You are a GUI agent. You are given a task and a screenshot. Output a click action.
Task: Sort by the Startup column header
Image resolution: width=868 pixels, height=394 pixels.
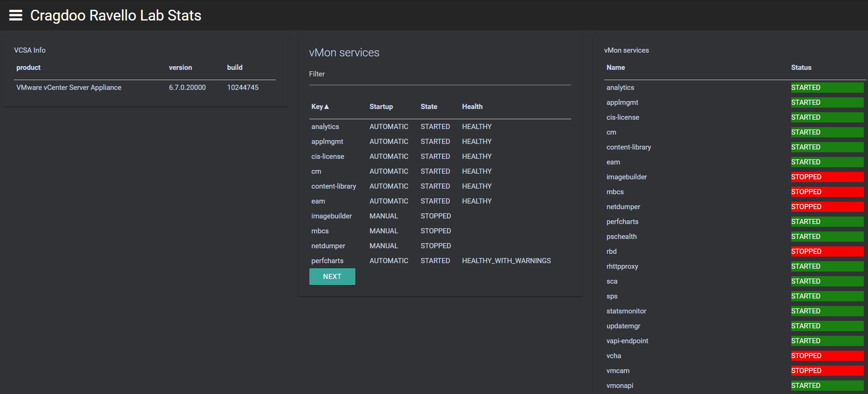(381, 107)
